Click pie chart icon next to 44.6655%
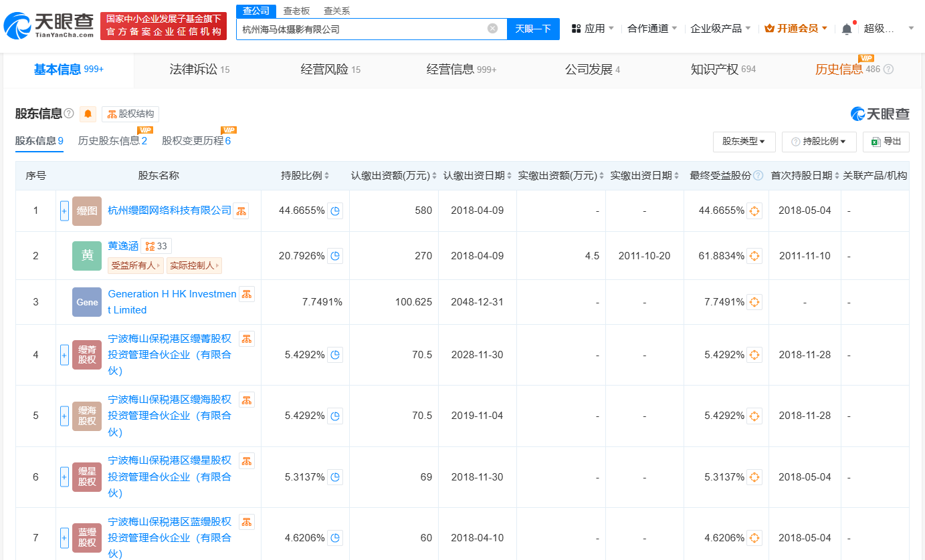Viewport: 925px width, 560px height. [336, 211]
